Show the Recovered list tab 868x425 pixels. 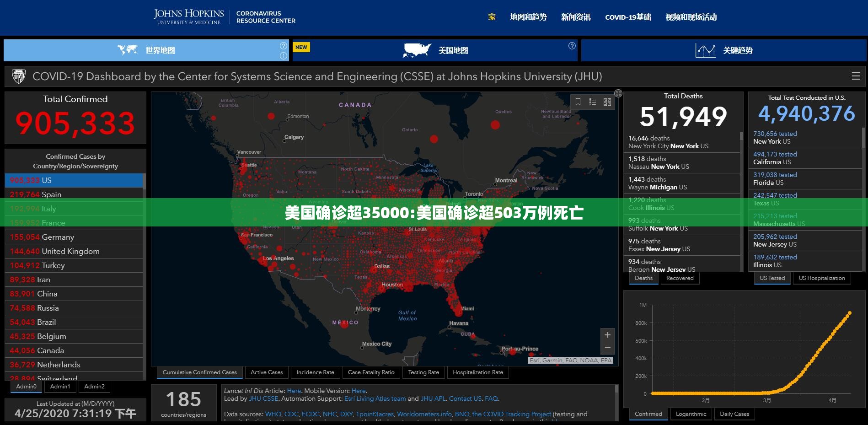pos(680,278)
